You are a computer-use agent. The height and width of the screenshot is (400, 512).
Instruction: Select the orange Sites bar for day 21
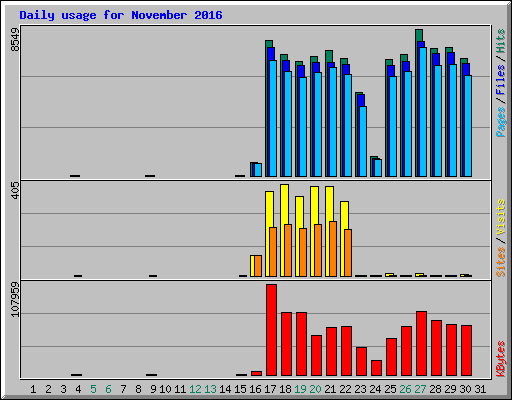pyautogui.click(x=333, y=249)
